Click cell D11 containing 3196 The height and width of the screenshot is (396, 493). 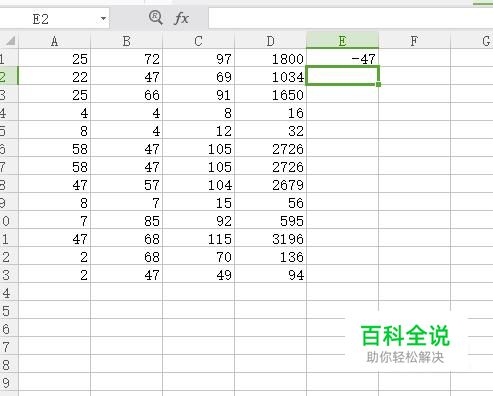[x=270, y=238]
